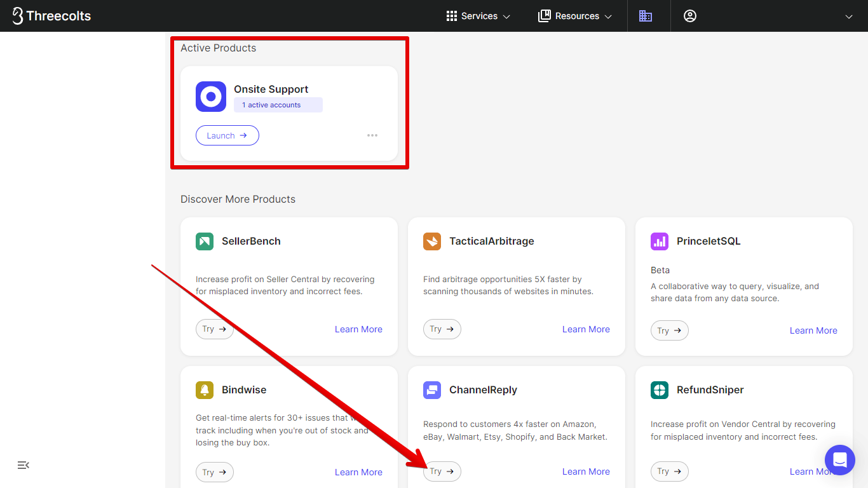Try SellerBench

(215, 329)
